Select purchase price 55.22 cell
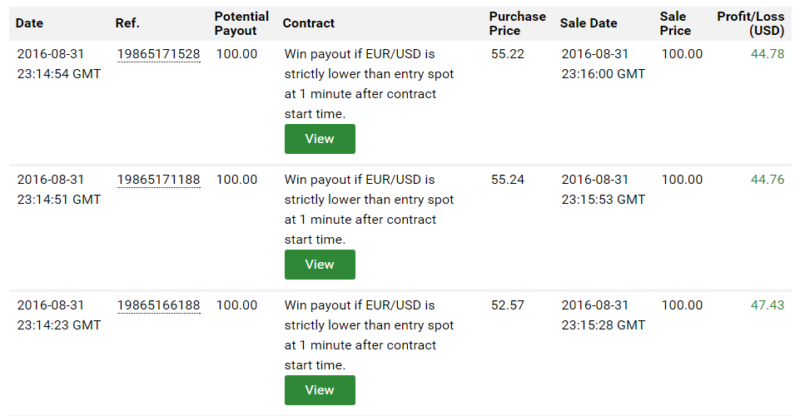 pyautogui.click(x=508, y=54)
